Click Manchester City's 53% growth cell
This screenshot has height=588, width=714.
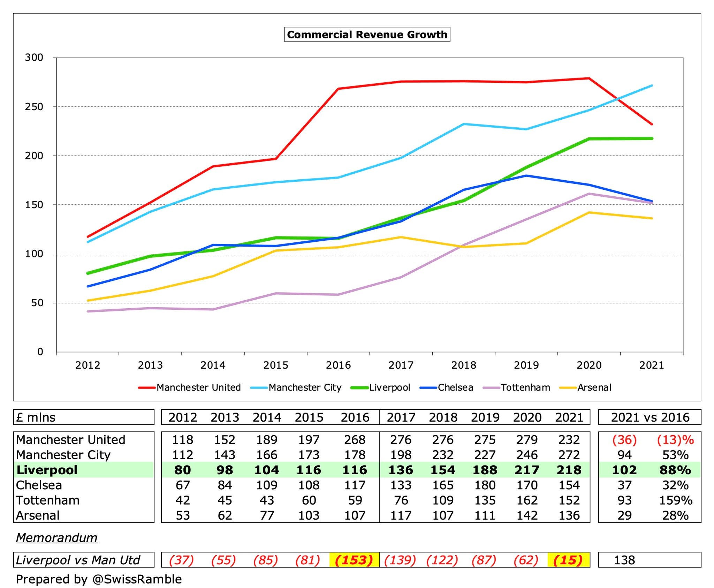[676, 455]
